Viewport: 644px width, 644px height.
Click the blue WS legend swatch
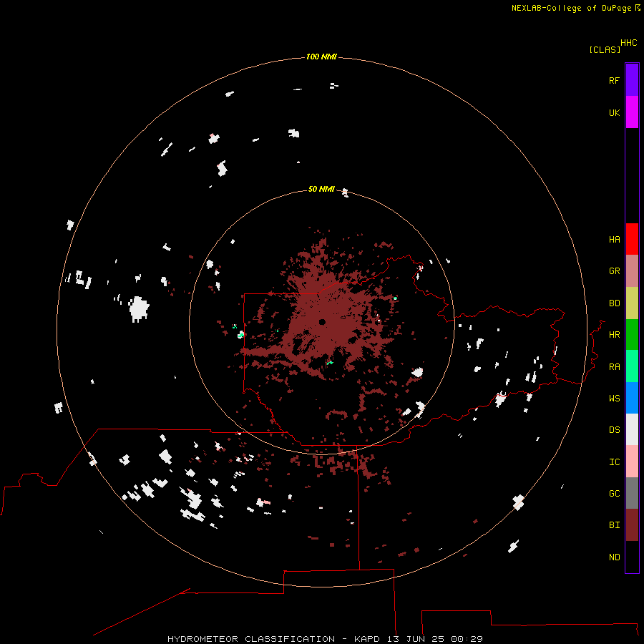(632, 398)
